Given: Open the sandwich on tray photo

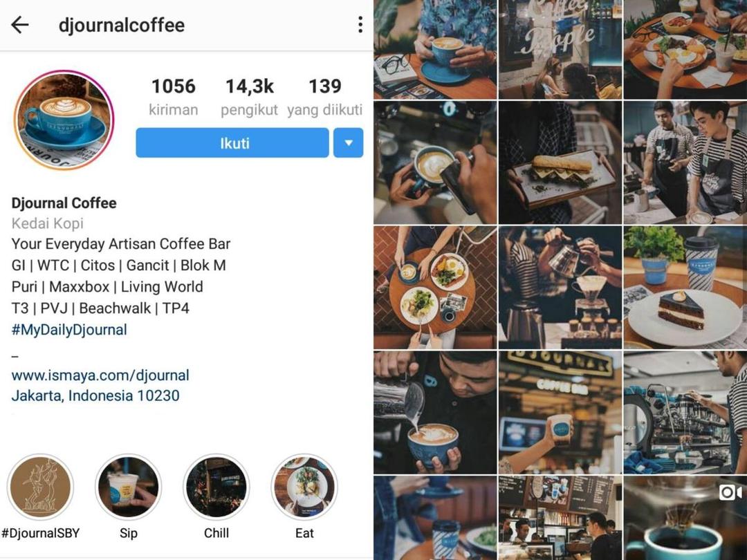Looking at the screenshot, I should pos(560,162).
